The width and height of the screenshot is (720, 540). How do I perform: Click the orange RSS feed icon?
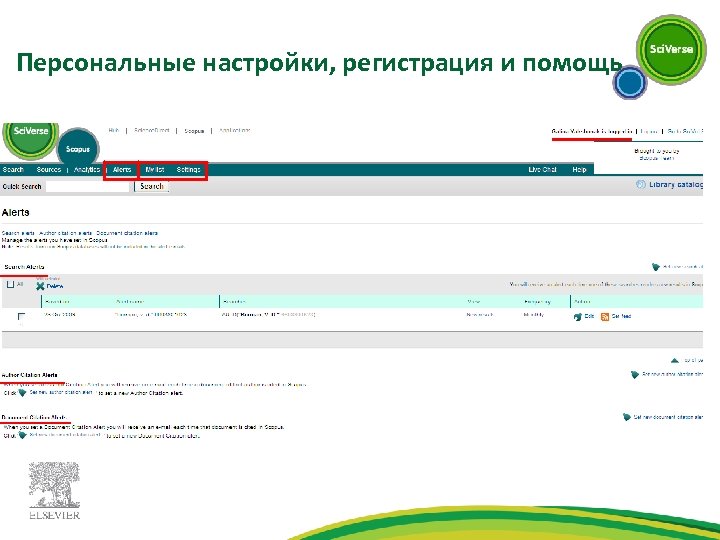(x=605, y=316)
